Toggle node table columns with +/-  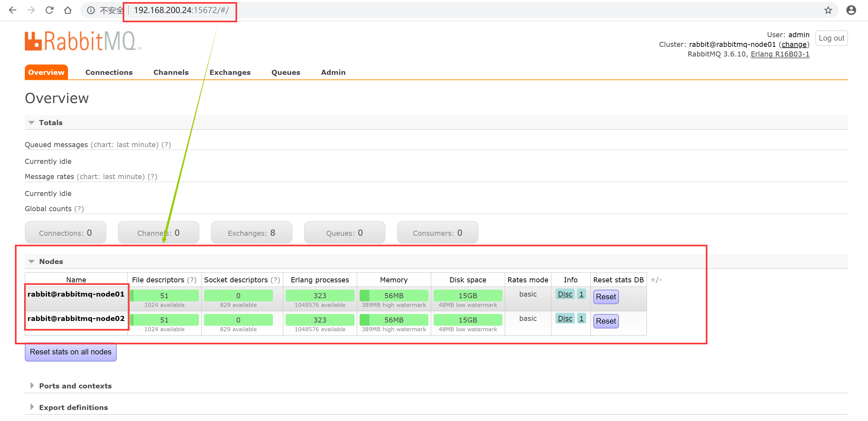tap(656, 280)
